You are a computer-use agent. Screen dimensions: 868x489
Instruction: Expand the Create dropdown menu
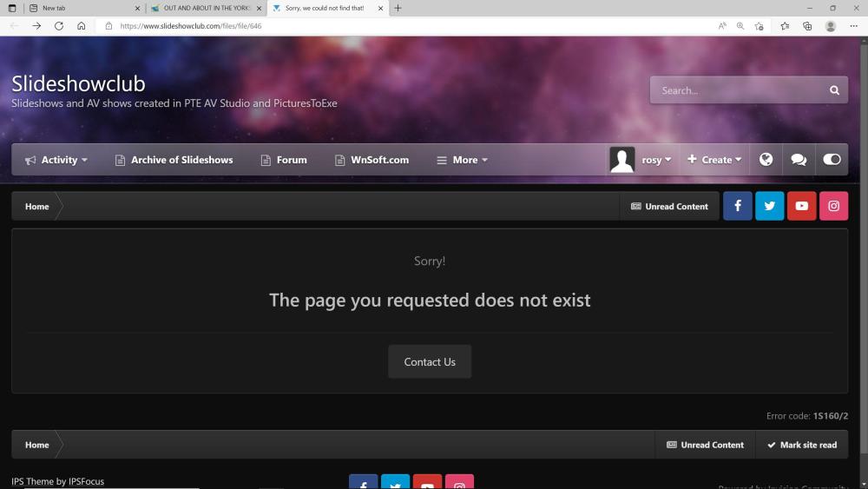[x=714, y=160]
